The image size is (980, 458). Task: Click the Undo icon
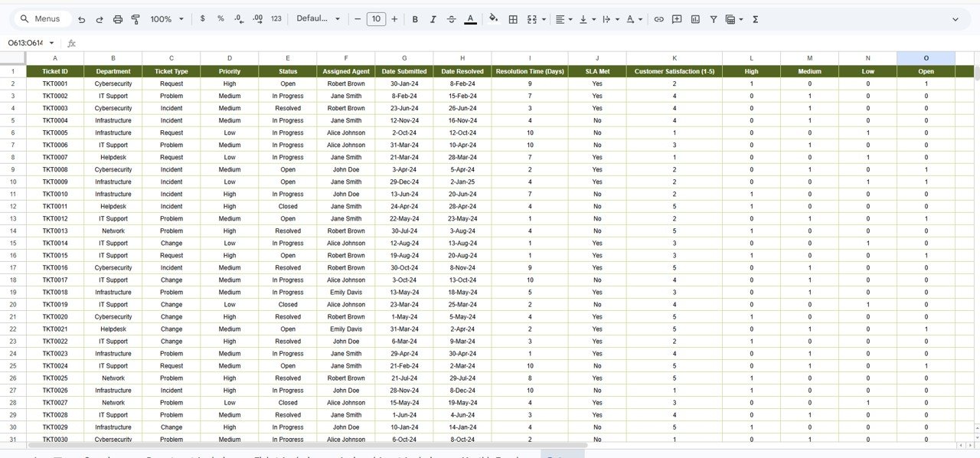click(x=81, y=18)
